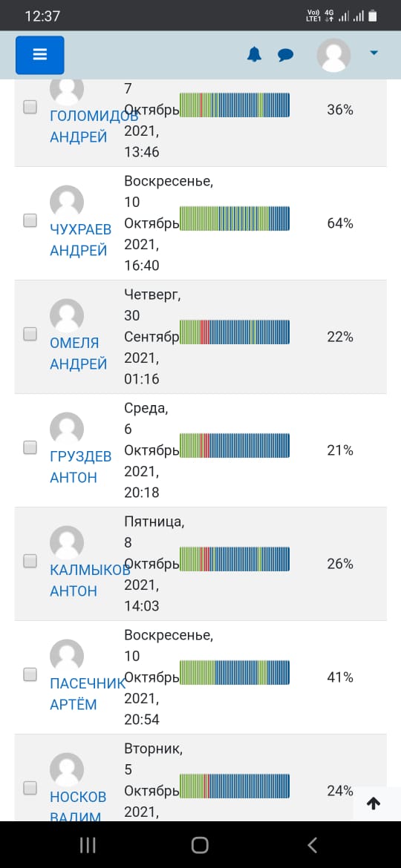Tap the Android back navigation icon
The image size is (401, 868).
point(313,845)
